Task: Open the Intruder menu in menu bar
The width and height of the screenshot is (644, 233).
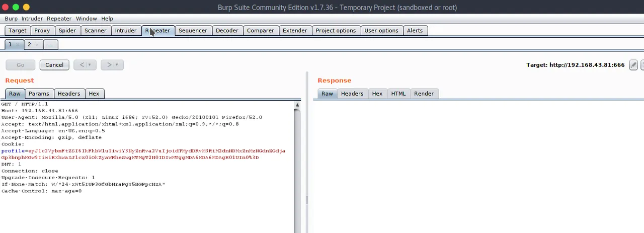Action: (x=32, y=19)
